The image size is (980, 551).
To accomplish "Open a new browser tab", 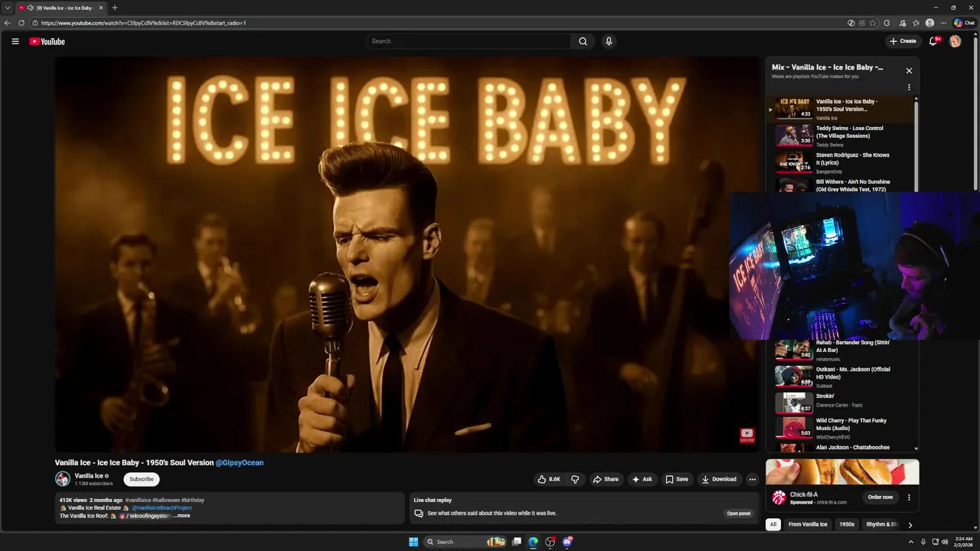I will click(x=115, y=8).
